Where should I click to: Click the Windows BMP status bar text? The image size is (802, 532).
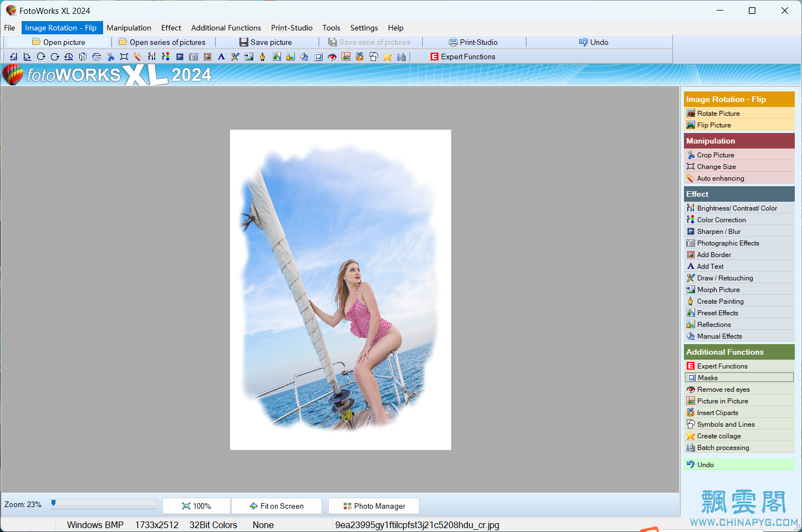95,525
